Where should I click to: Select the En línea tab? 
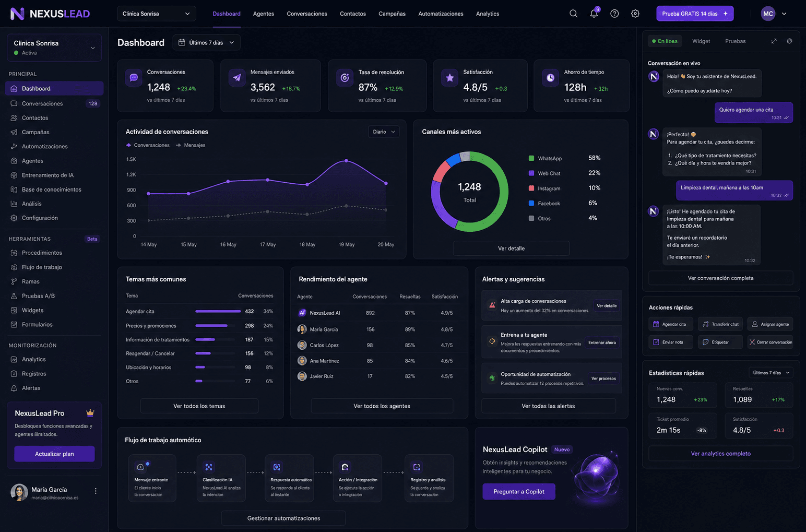[x=665, y=41]
